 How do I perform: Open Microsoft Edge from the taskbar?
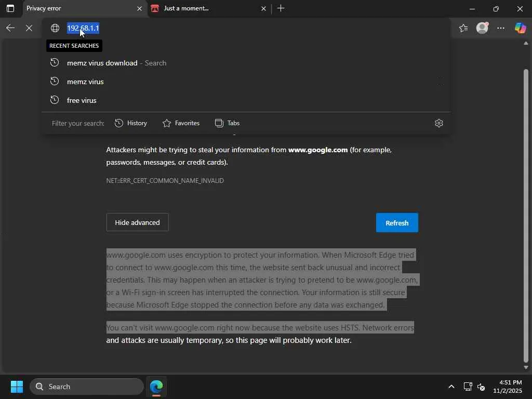tap(156, 387)
